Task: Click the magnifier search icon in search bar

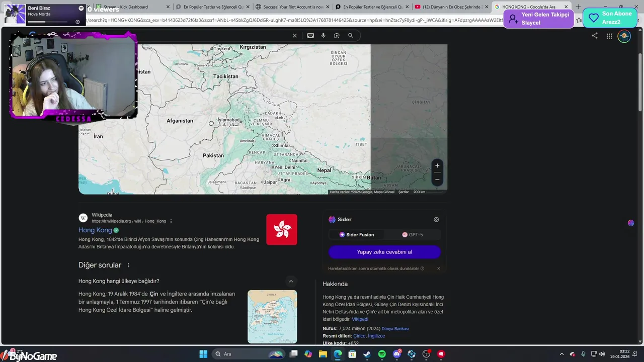Action: click(351, 36)
